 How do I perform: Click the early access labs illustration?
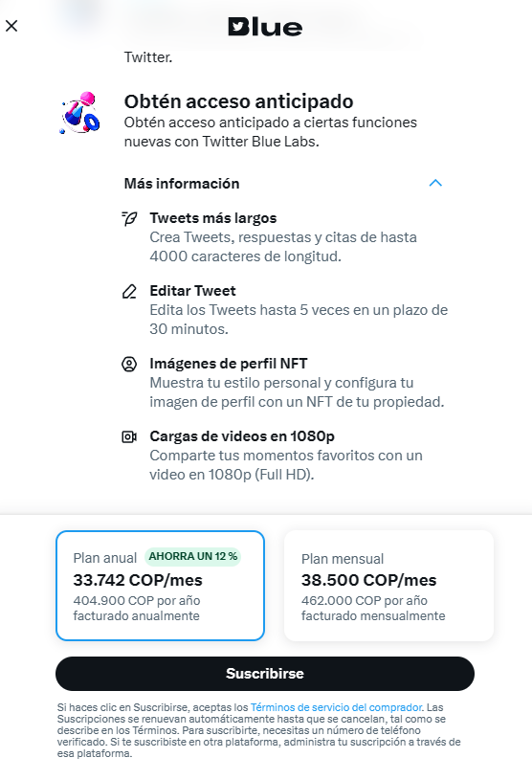80,113
